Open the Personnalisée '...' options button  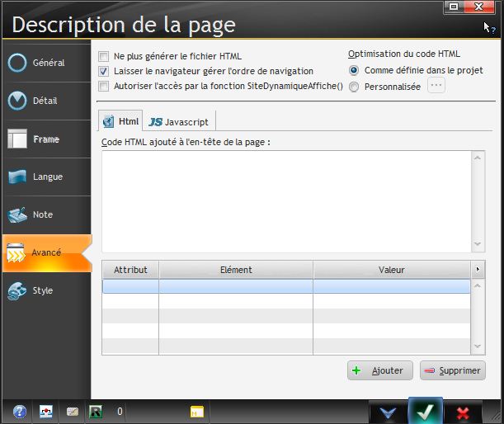click(x=436, y=86)
